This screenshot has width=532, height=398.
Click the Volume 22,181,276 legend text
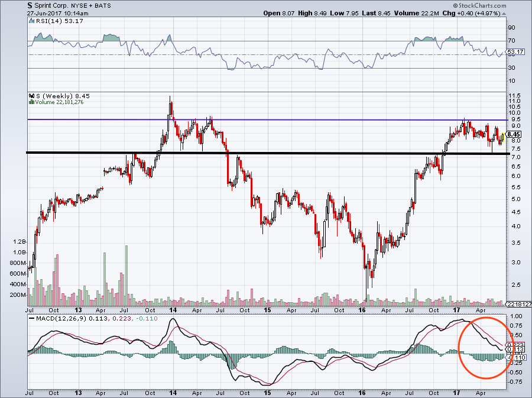coord(59,102)
